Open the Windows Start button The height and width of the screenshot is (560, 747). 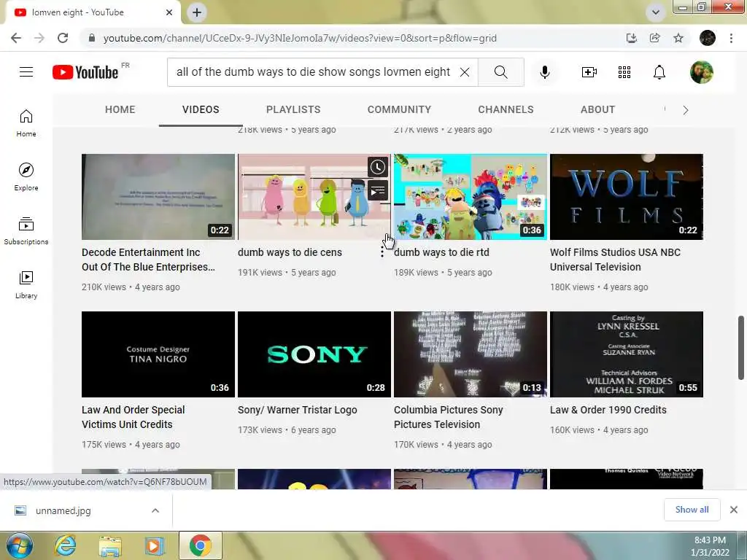(x=20, y=545)
